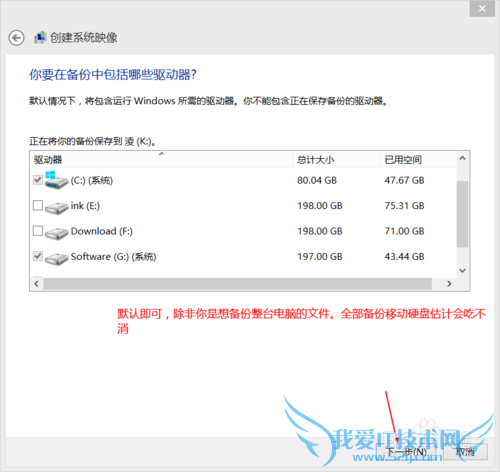Click the 正在将你的备份保存到 (K:) text

[92, 141]
